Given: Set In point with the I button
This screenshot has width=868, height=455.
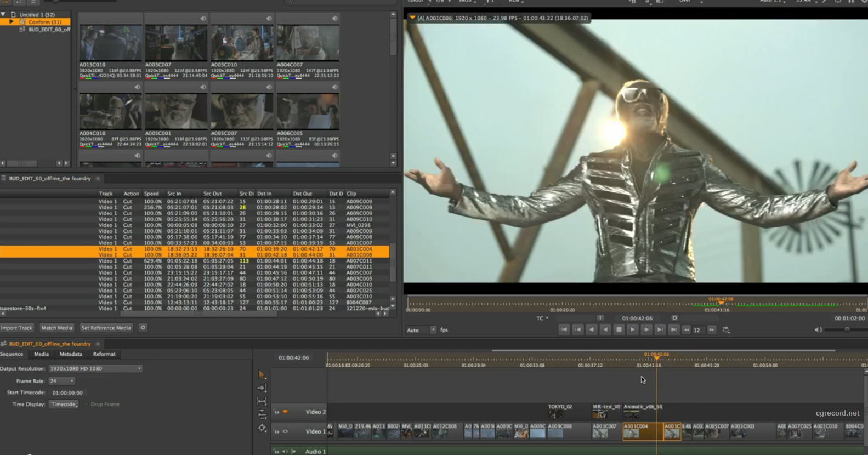Looking at the screenshot, I should click(x=600, y=318).
